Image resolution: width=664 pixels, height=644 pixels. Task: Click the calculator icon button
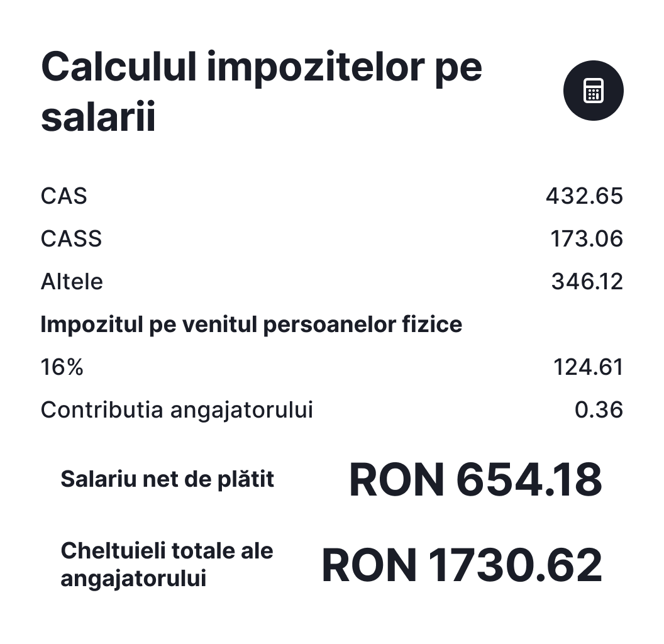click(593, 91)
